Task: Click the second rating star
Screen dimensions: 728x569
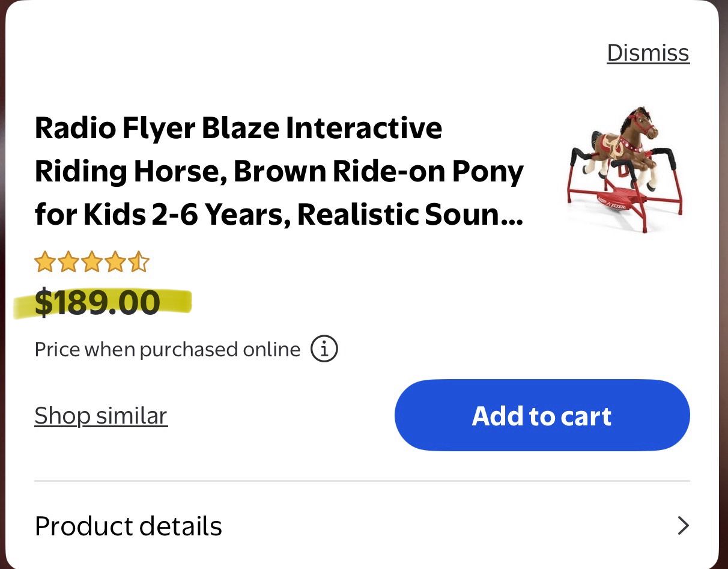Action: [x=68, y=263]
